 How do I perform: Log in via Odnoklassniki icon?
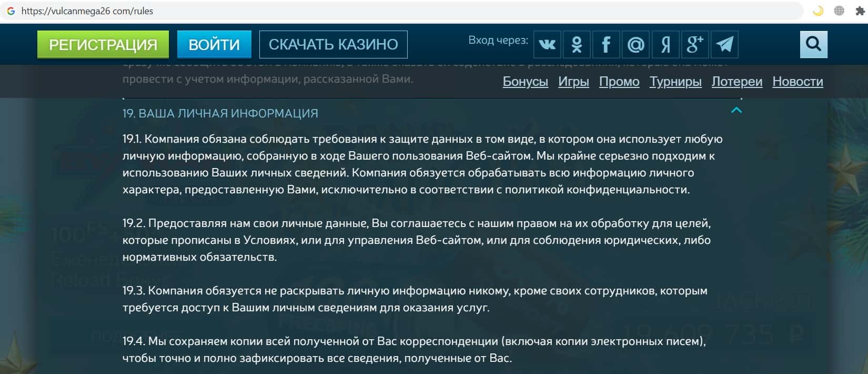[577, 44]
